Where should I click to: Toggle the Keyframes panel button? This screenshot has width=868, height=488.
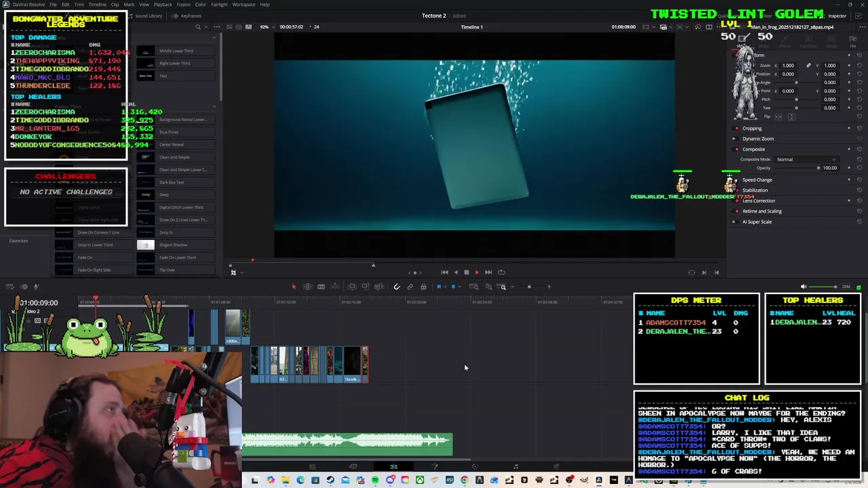tap(188, 16)
